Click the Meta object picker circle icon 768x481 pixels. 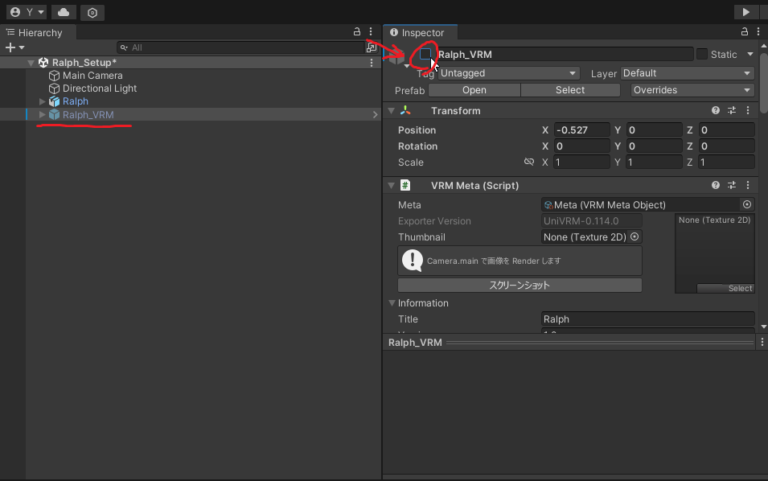coord(746,205)
